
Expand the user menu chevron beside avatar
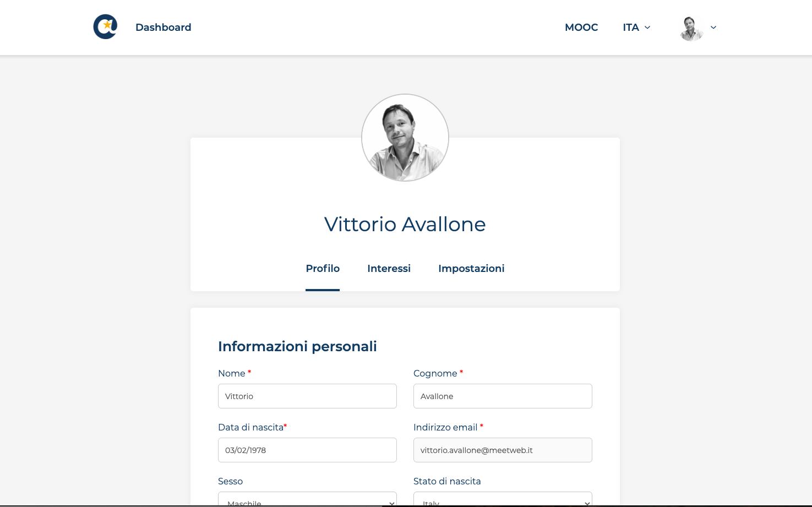click(713, 28)
